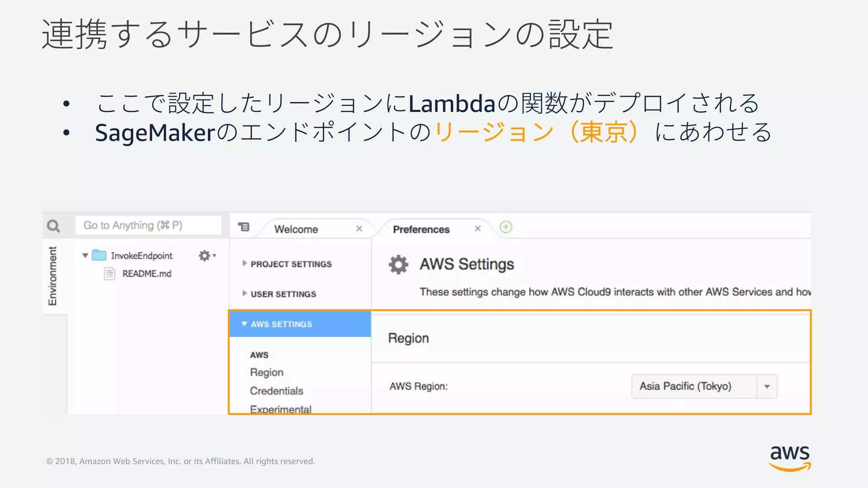Collapse the AWS SETTINGS section
Viewport: 868px width, 488px height.
click(300, 324)
